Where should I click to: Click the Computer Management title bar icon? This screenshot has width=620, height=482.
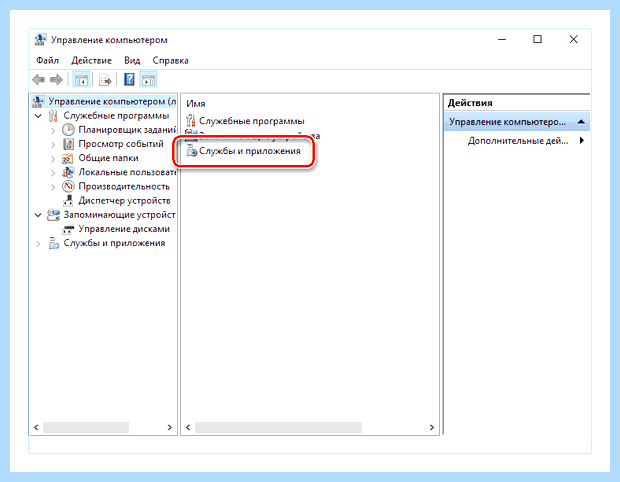coord(40,40)
